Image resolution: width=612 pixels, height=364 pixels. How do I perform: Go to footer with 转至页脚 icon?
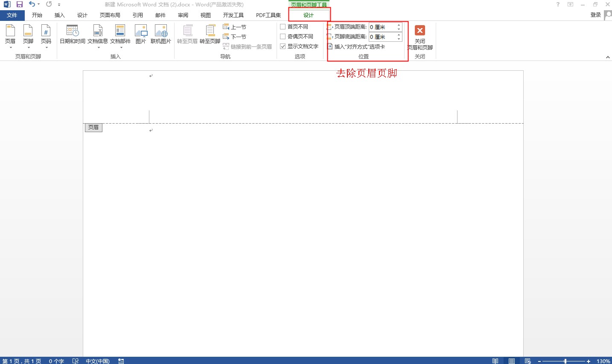tap(210, 31)
